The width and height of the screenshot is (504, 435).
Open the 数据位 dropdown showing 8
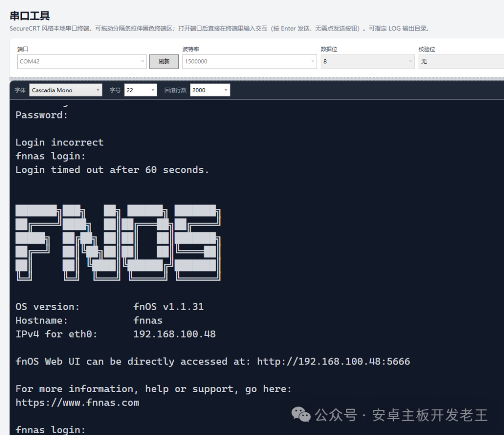point(367,62)
